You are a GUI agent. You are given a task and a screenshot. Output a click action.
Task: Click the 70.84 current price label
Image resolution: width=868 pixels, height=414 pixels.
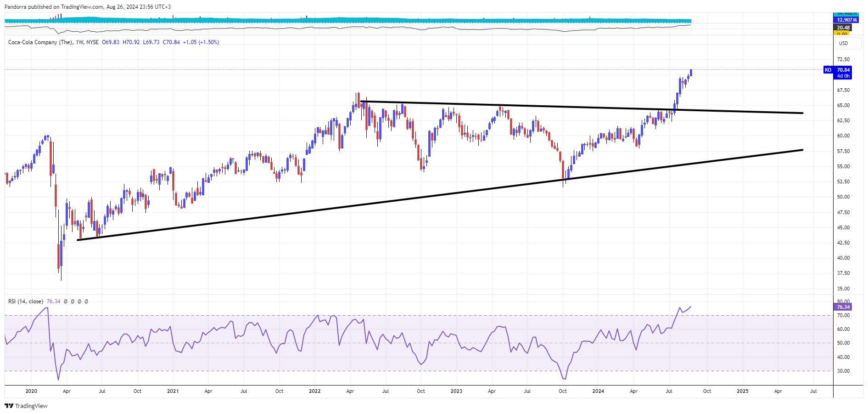(843, 70)
